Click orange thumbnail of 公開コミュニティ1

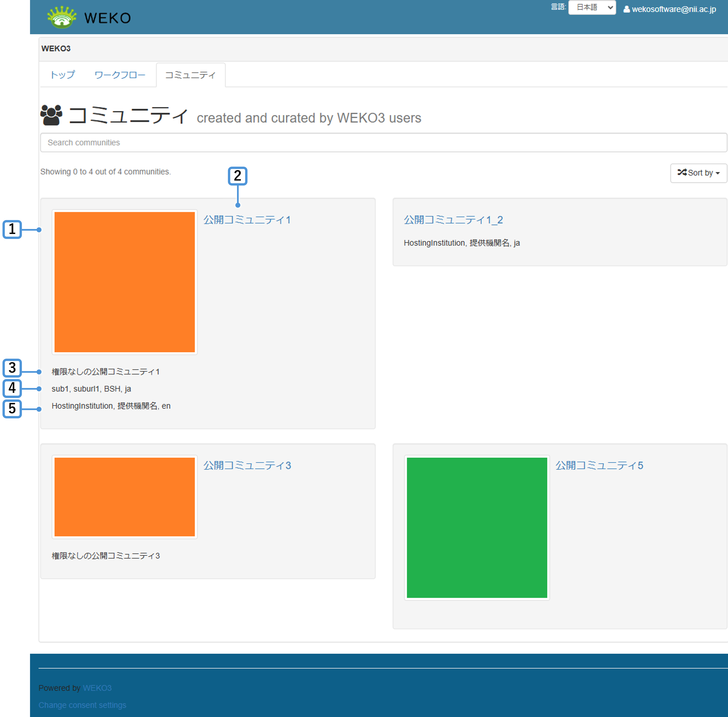[125, 282]
